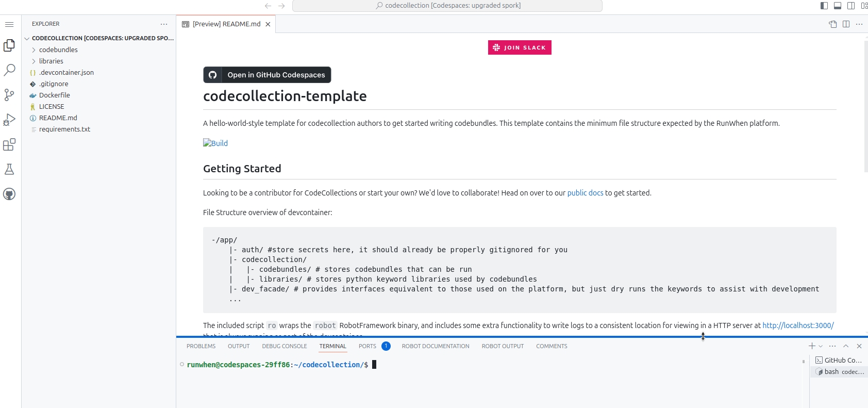Toggle the secondary side bar visibility
Viewport: 868px width, 408px height.
[851, 6]
